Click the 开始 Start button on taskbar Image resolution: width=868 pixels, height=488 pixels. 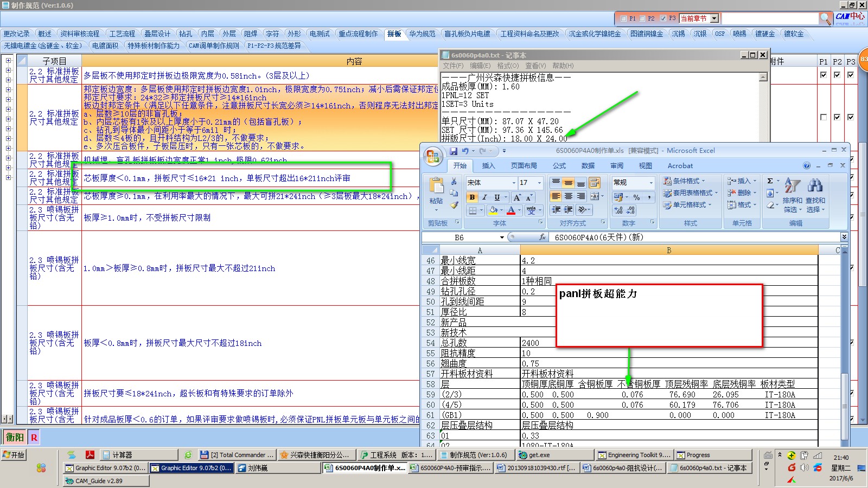click(x=14, y=455)
